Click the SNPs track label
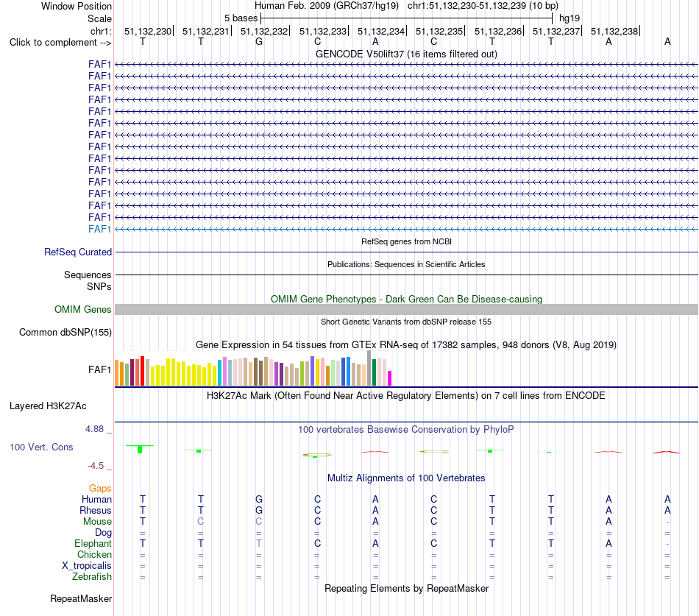This screenshot has width=699, height=616. coord(99,286)
